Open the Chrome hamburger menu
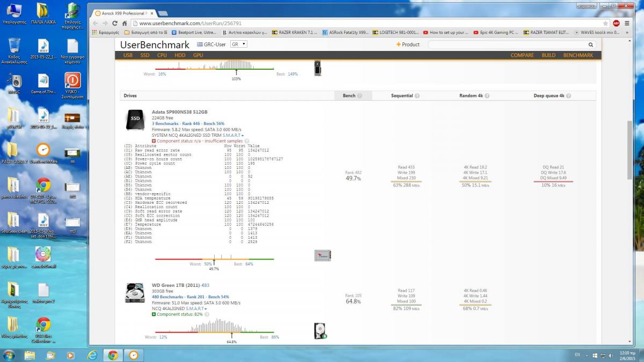 click(x=626, y=23)
